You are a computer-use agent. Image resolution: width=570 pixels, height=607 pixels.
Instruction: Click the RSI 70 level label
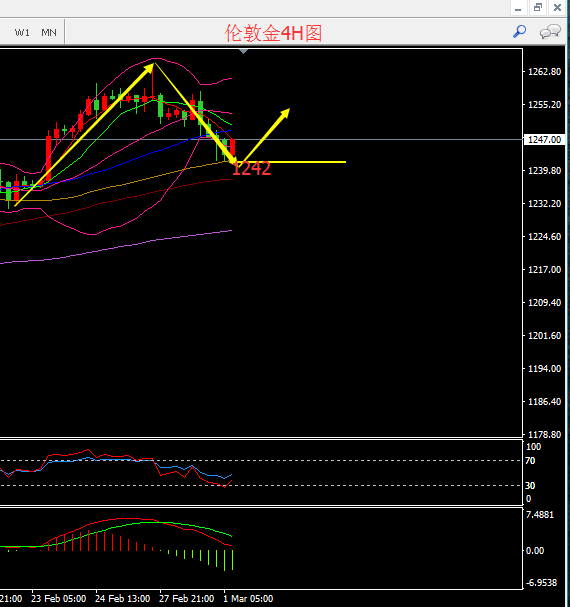click(x=530, y=461)
